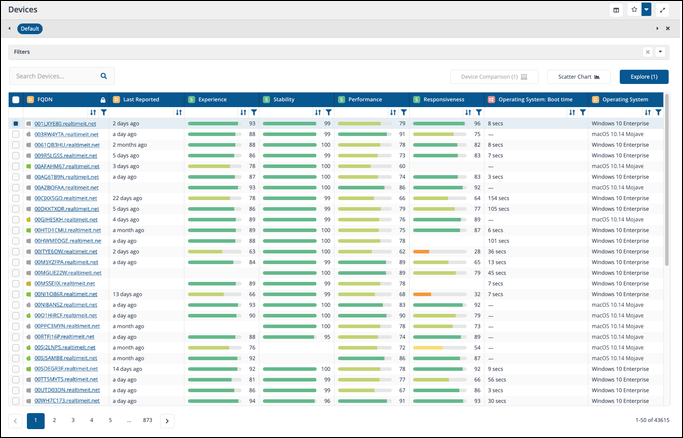Viewport: 683px width, 438px height.
Task: Toggle the select-all checkbox in table header
Action: point(15,100)
